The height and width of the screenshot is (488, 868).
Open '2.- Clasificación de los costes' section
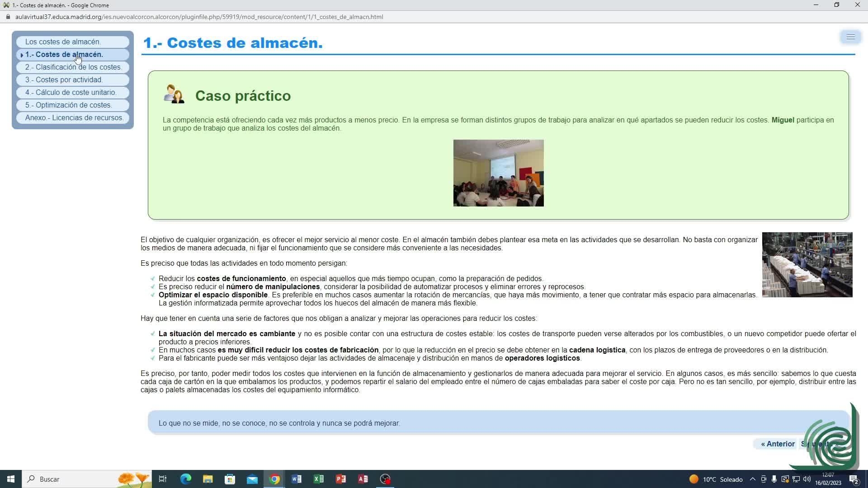pos(73,67)
